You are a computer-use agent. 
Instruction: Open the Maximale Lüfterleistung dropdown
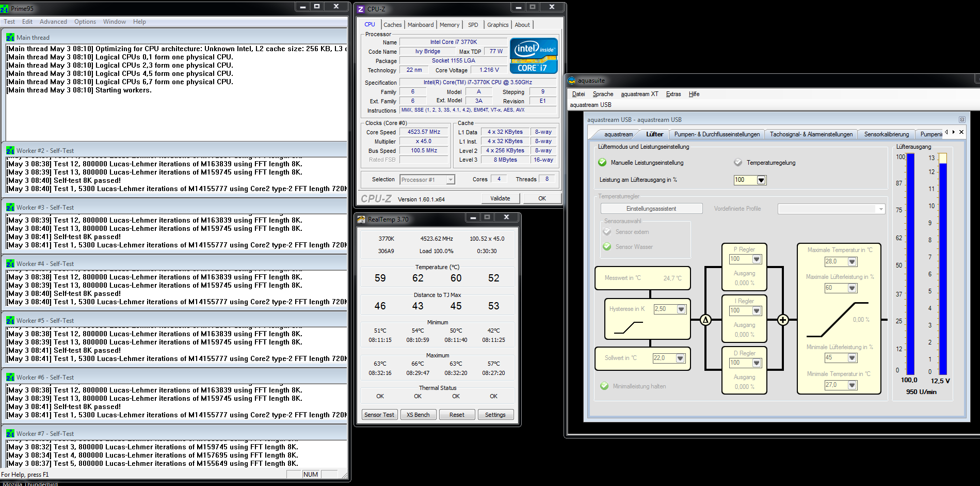[x=852, y=288]
